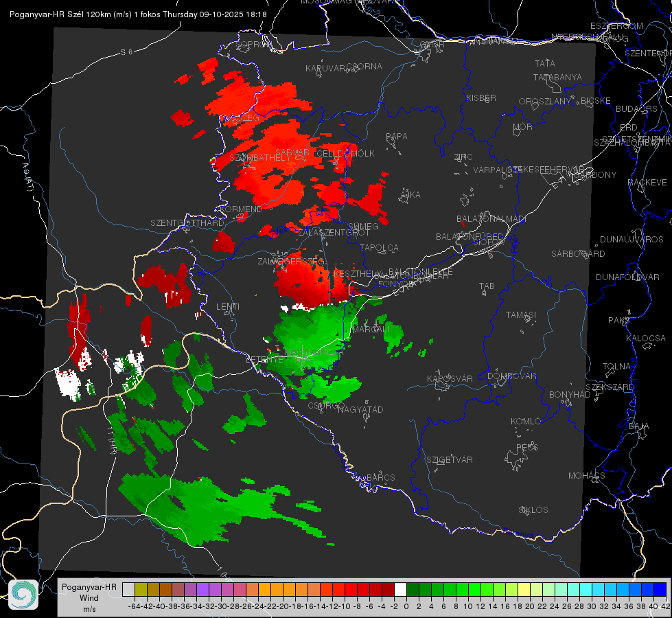
Task: Click the LENTI city label
Action: tap(228, 307)
